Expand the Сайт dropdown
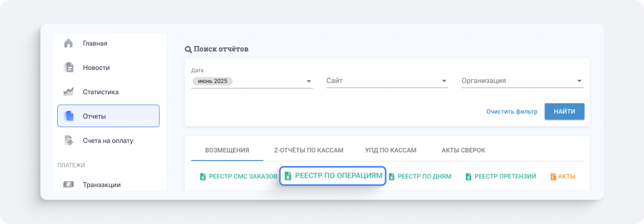 pyautogui.click(x=444, y=81)
